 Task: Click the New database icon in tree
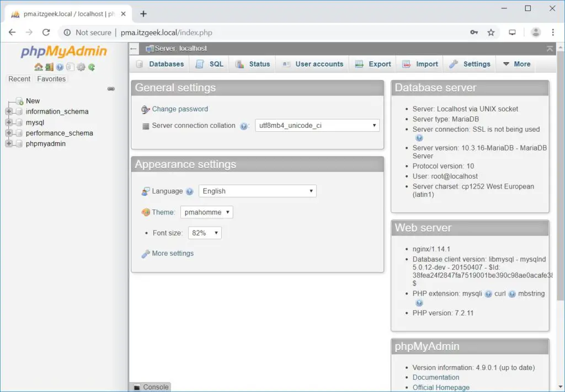click(20, 101)
